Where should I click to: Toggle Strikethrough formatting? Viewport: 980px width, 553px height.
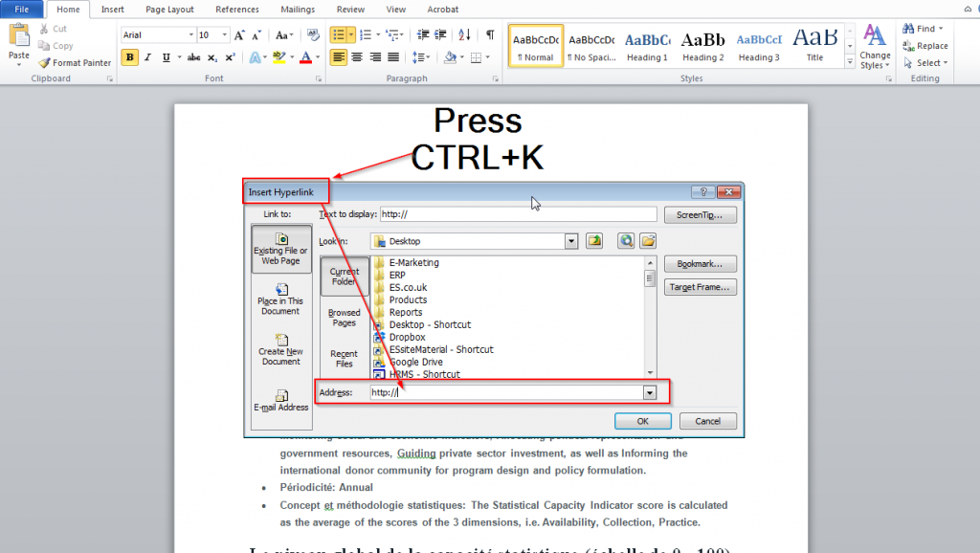point(194,57)
